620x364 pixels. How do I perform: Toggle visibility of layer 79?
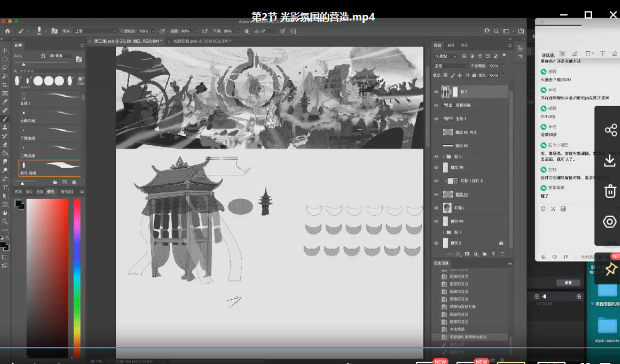pos(436,168)
